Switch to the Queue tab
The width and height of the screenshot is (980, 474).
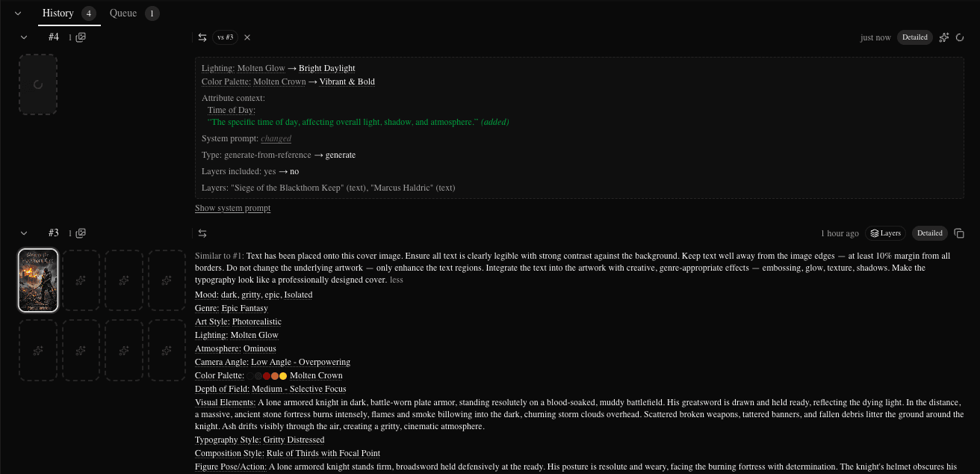(x=123, y=13)
